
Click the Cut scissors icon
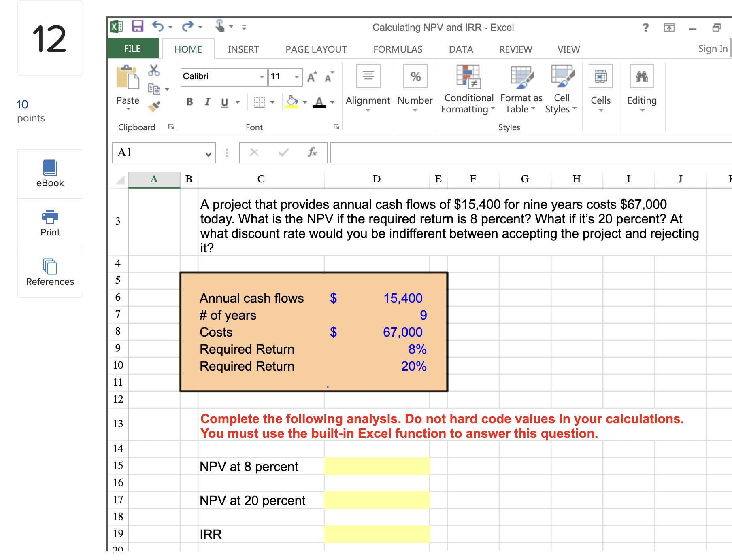pos(153,70)
